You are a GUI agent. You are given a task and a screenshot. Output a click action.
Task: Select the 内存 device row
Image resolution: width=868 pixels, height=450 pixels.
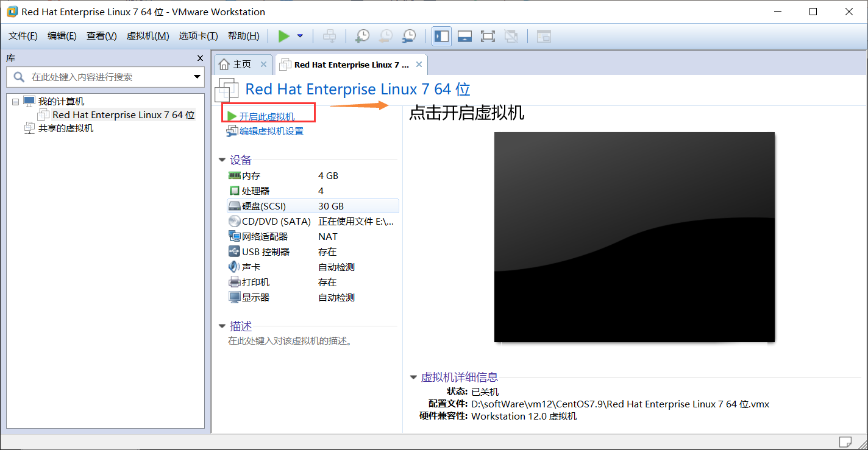pos(312,175)
